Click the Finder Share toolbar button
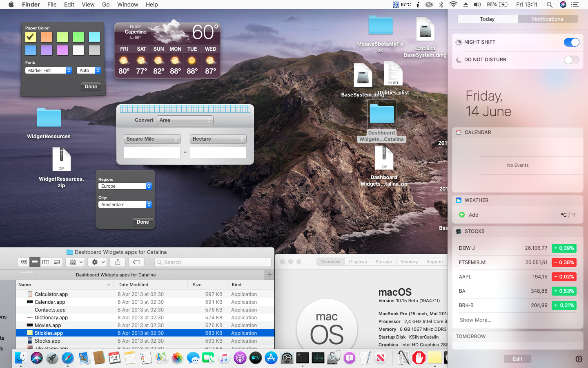This screenshot has height=368, width=588. point(118,262)
